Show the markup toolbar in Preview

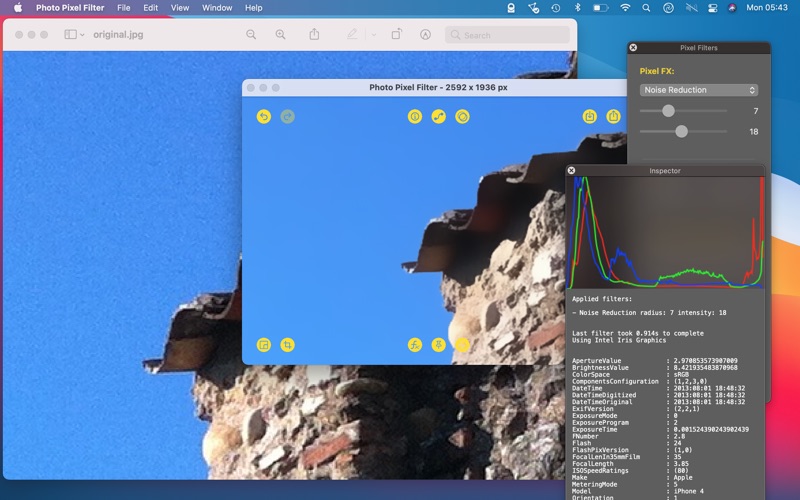426,35
